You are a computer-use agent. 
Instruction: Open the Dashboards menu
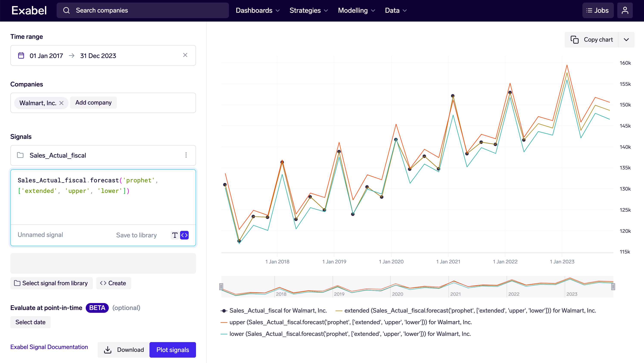tap(258, 11)
